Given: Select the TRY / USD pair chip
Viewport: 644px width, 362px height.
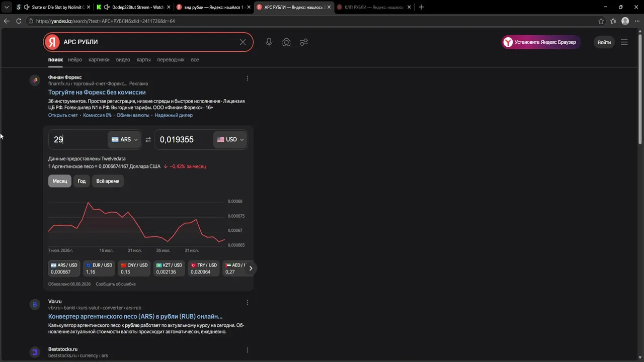Looking at the screenshot, I should (x=204, y=268).
